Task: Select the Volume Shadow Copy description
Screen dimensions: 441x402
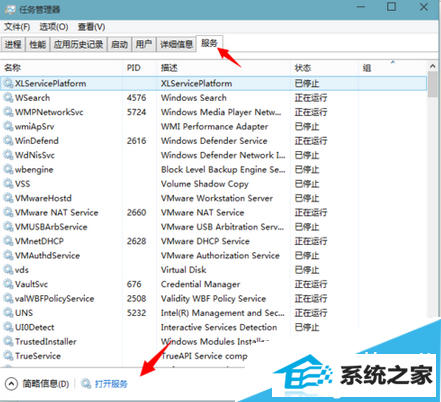Action: tap(205, 184)
